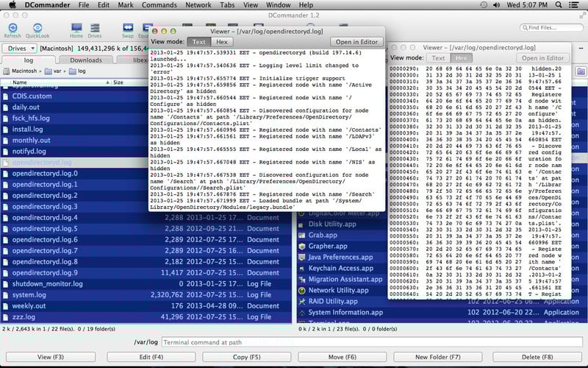This screenshot has height=368, width=588.
Task: Open the Network menu
Action: (198, 5)
